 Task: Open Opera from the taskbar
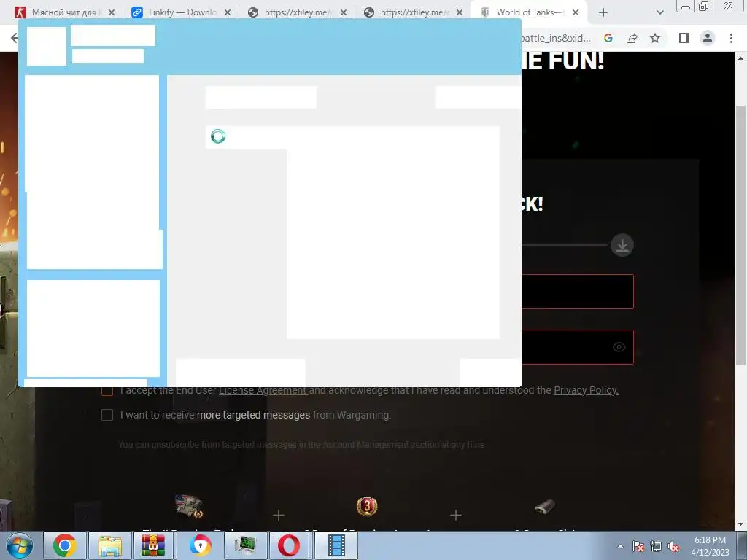tap(289, 545)
